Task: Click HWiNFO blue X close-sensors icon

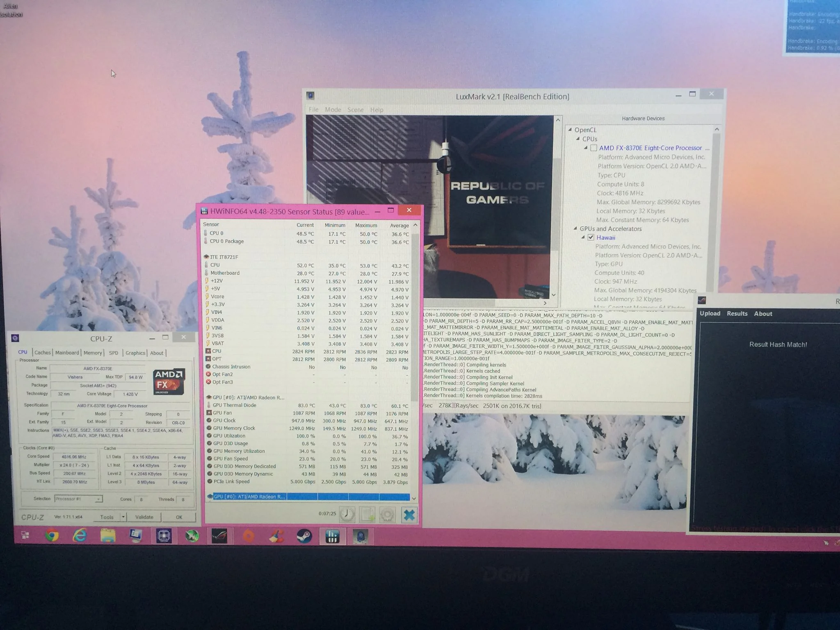Action: click(409, 515)
